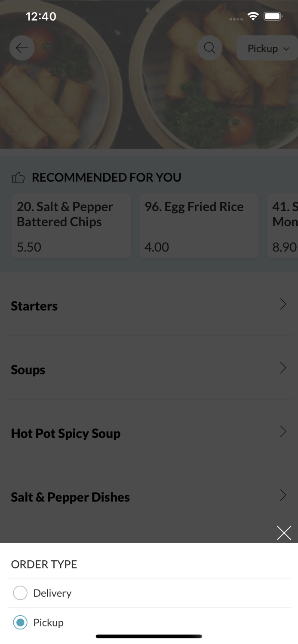Tap the cellular signal dots
Image resolution: width=298 pixels, height=644 pixels.
[236, 19]
